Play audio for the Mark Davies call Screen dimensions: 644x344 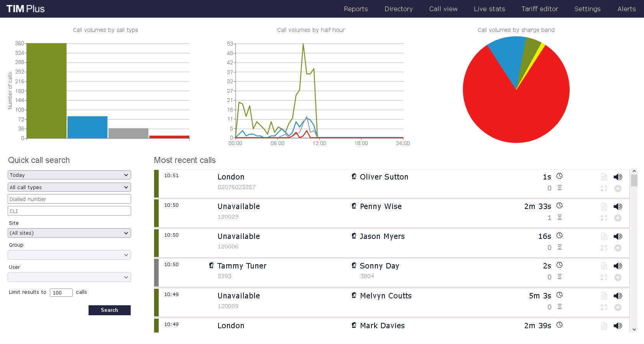(618, 326)
